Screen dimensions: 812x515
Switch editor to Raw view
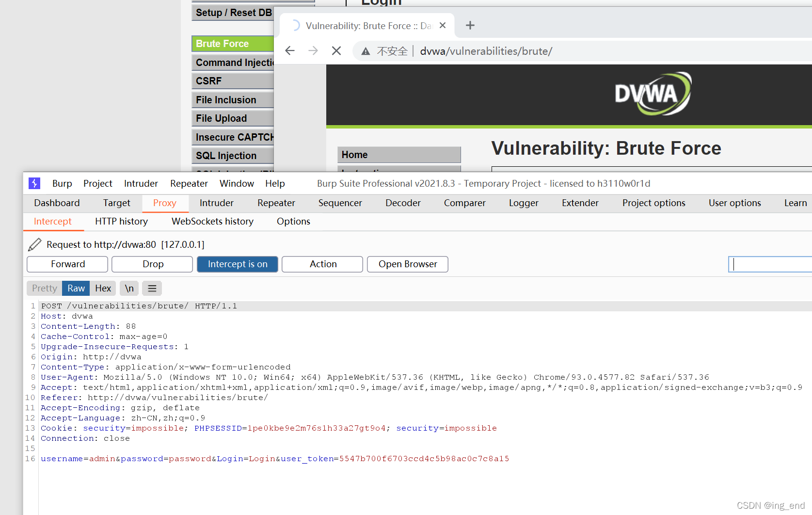coord(76,289)
